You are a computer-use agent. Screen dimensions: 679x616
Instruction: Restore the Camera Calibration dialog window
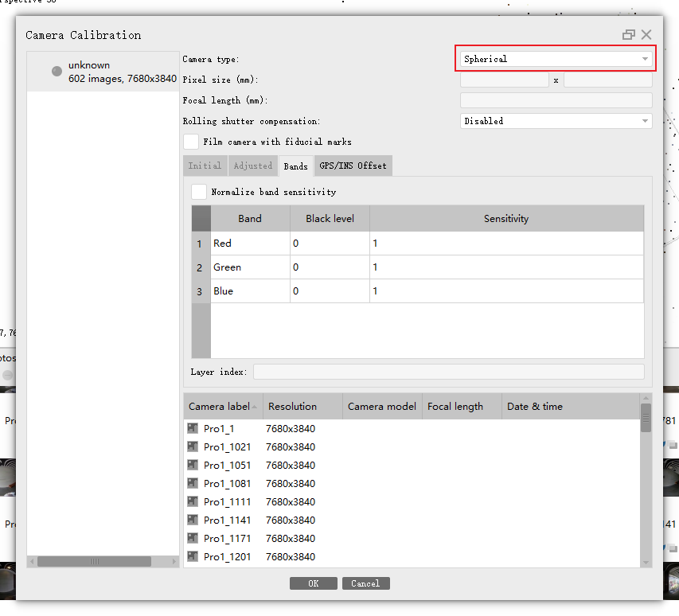(x=628, y=35)
